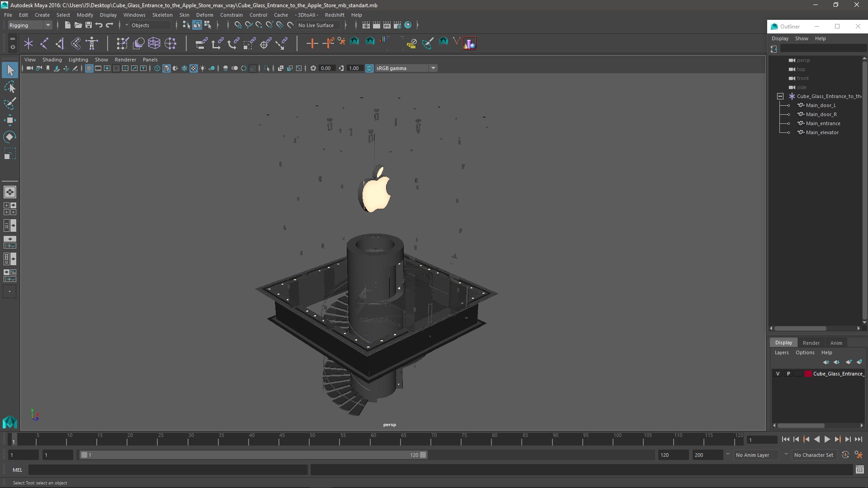The image size is (868, 488).
Task: Toggle Snap to points
Action: [259, 25]
